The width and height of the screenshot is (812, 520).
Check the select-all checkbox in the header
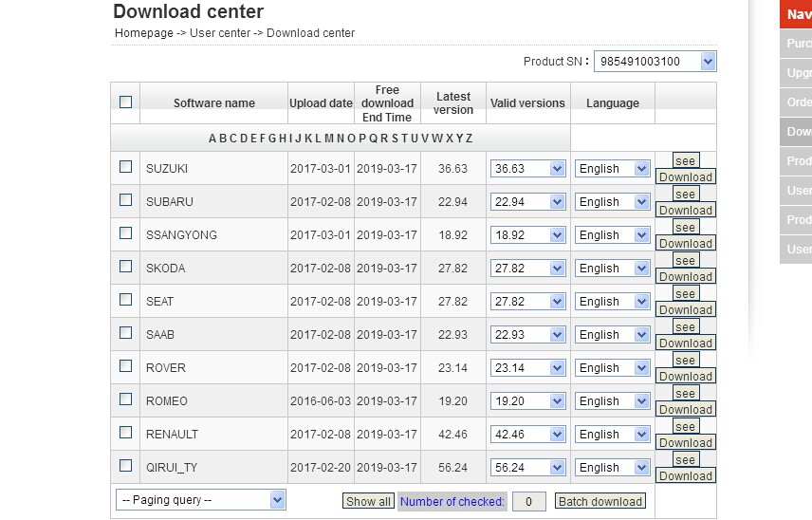pyautogui.click(x=125, y=102)
